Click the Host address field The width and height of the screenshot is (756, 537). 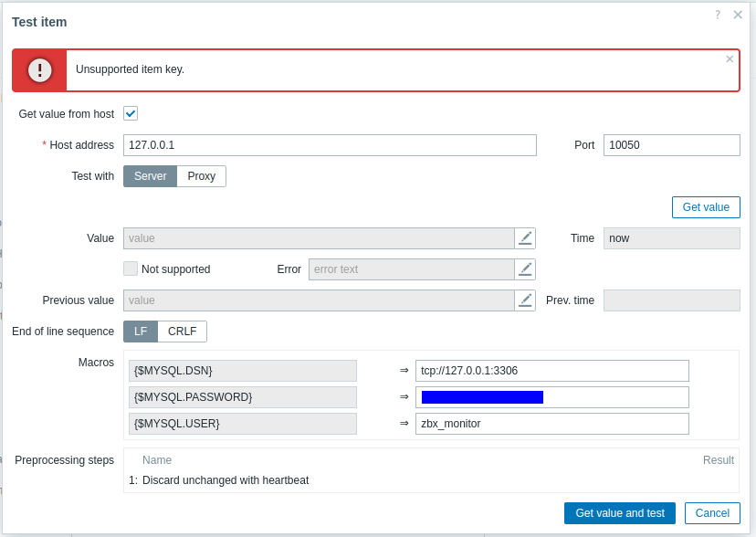pyautogui.click(x=330, y=145)
